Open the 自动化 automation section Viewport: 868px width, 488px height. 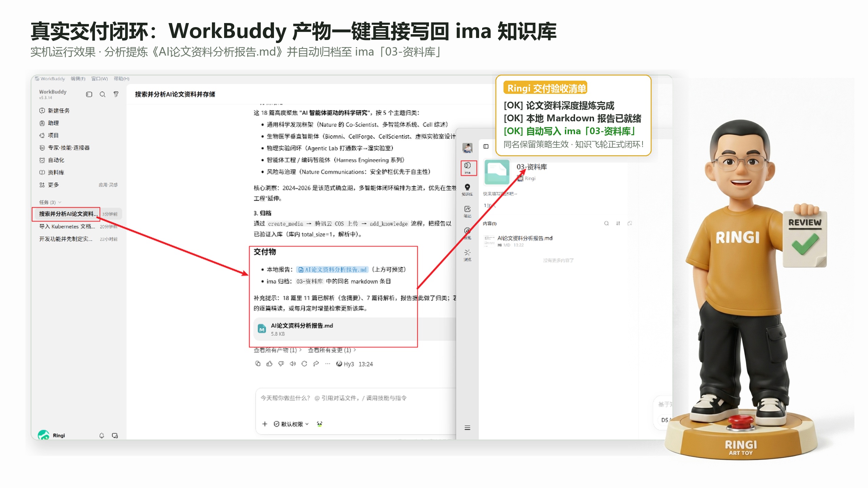52,160
